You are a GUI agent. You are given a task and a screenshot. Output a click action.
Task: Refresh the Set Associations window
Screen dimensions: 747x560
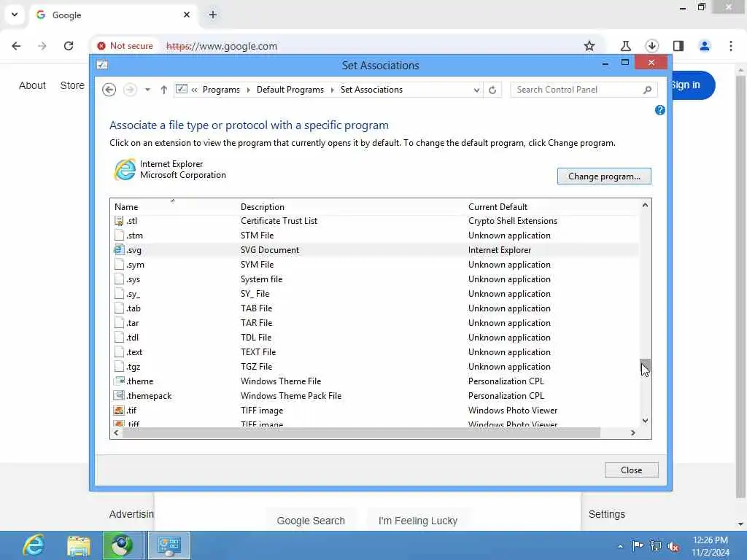coord(492,90)
